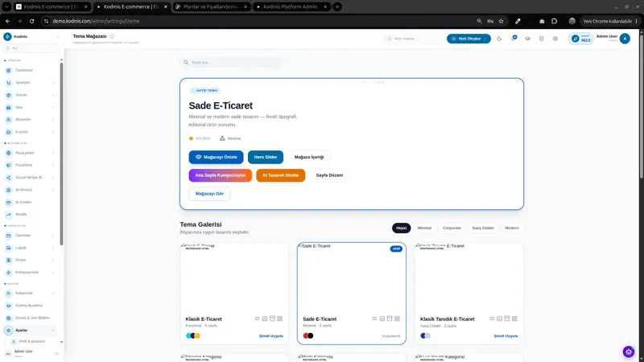This screenshot has height=362, width=644.
Task: Click the Lojistik truck icon
Action: 9,248
